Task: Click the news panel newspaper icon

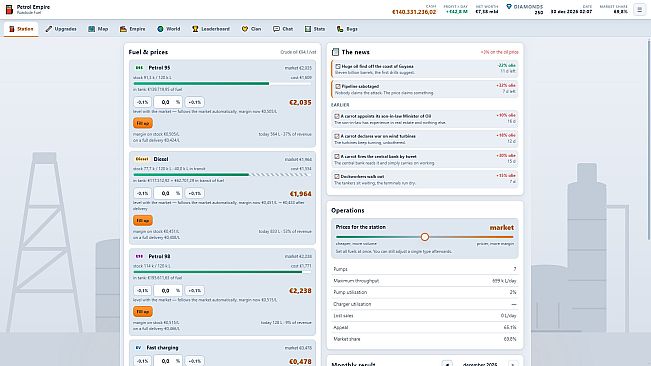Action: click(335, 52)
